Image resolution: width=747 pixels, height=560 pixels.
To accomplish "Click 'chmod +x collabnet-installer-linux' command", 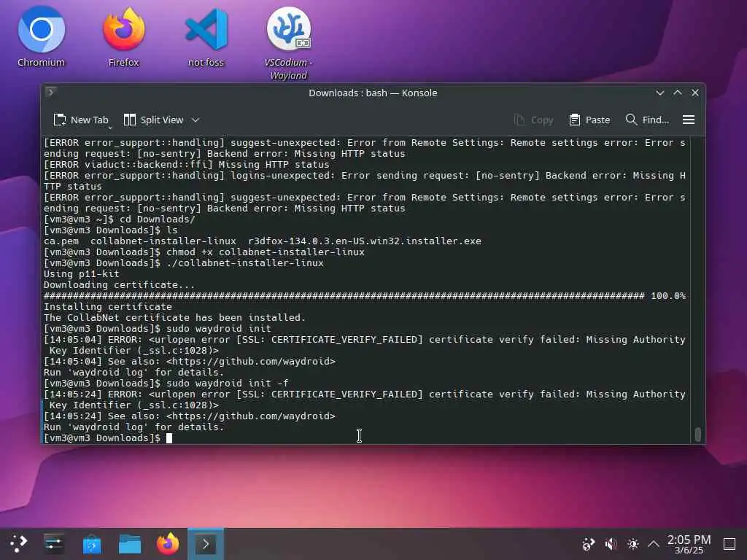I will (x=266, y=252).
